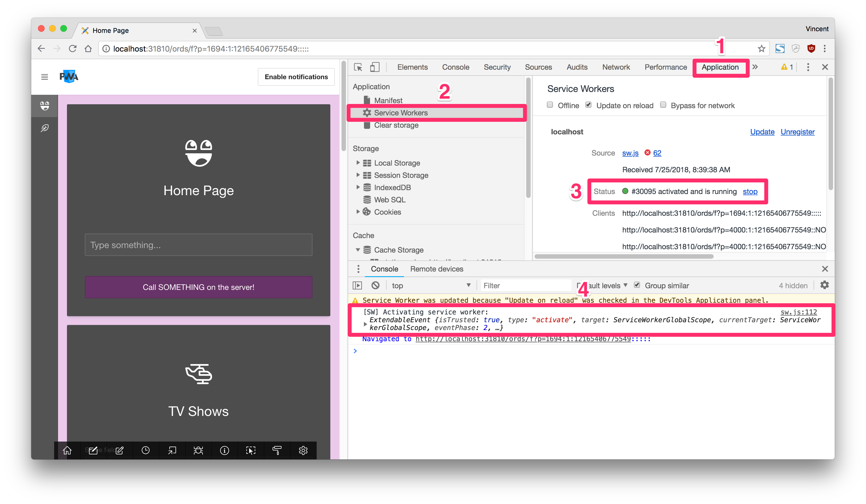Viewport: 866px width, 504px height.
Task: Collapse the Cache Storage tree item
Action: coord(358,250)
